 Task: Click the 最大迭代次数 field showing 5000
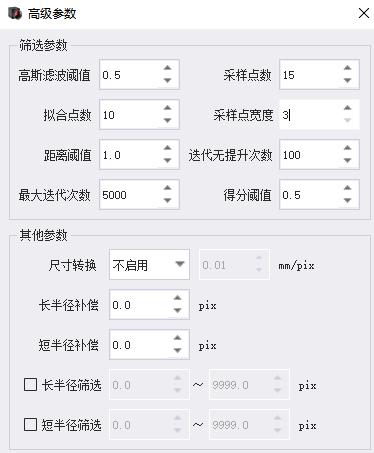129,195
